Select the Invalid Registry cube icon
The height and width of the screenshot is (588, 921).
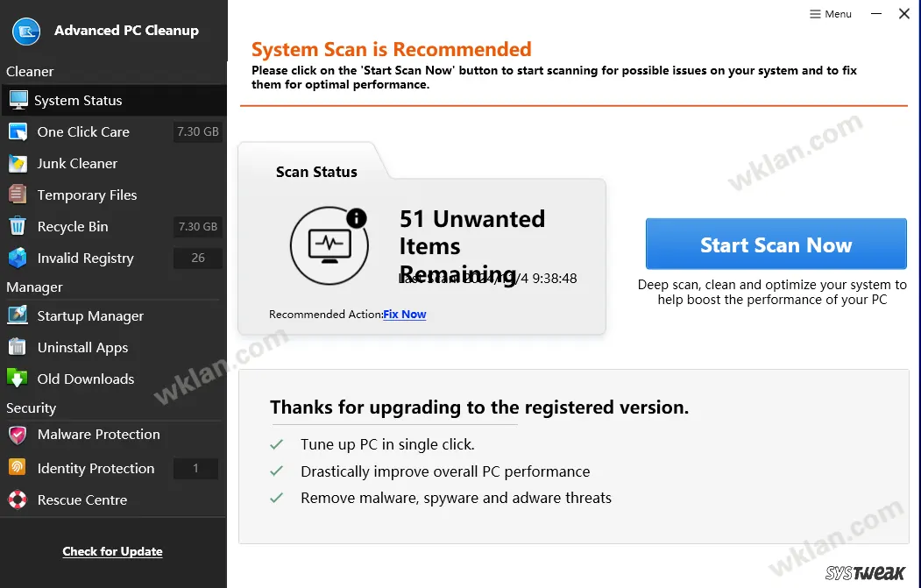(x=18, y=258)
